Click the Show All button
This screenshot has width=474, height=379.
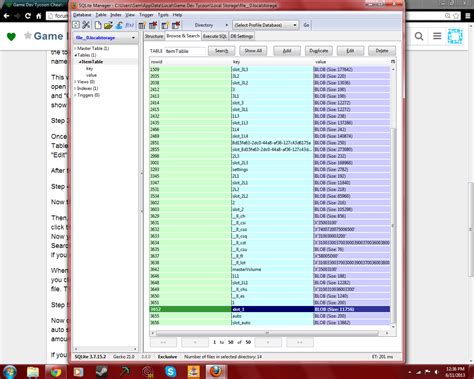tap(253, 51)
